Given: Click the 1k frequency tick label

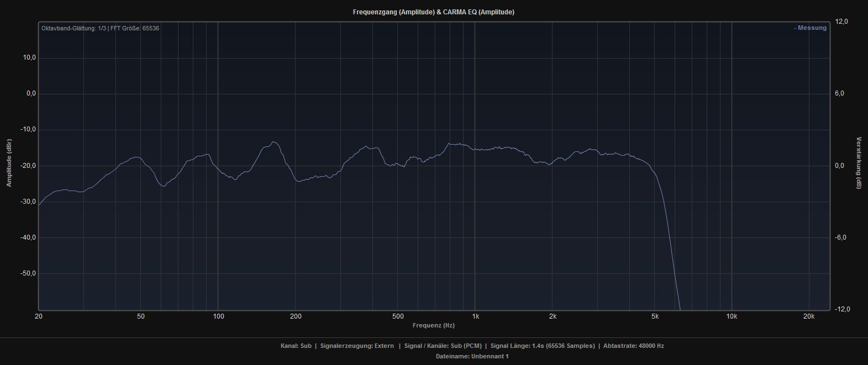Looking at the screenshot, I should tap(475, 316).
